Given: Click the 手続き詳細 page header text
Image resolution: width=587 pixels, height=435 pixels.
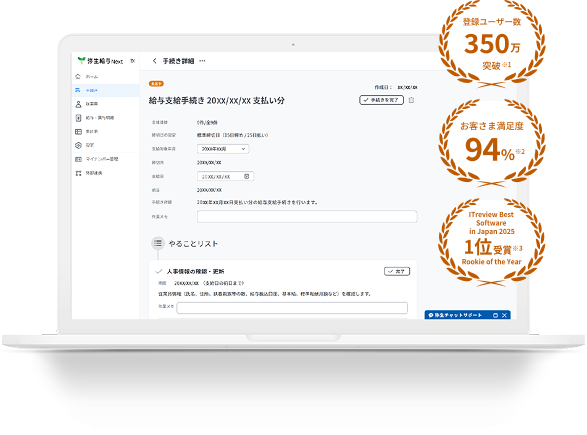Looking at the screenshot, I should point(178,61).
